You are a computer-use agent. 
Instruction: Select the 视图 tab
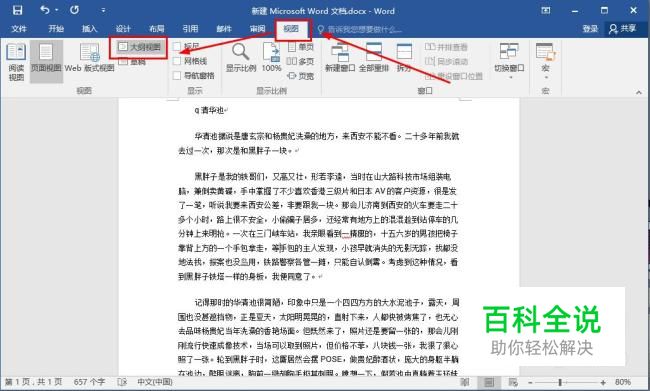tap(291, 29)
